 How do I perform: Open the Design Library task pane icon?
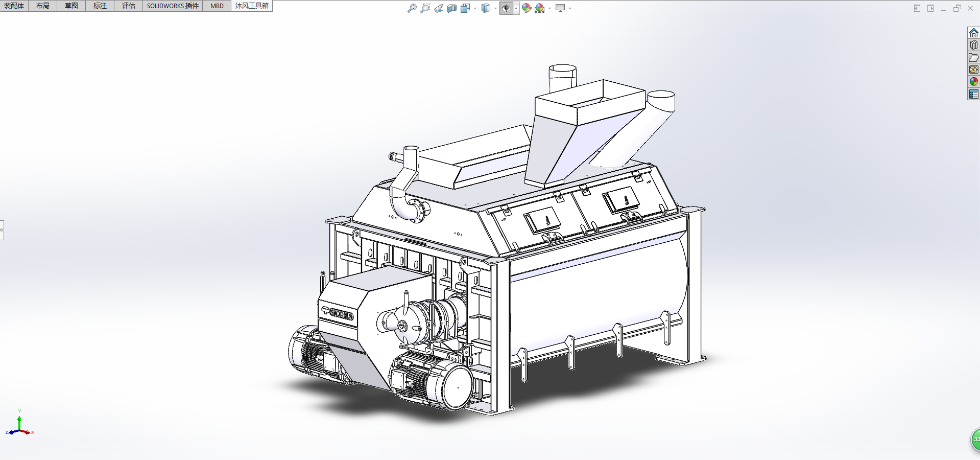pyautogui.click(x=974, y=45)
